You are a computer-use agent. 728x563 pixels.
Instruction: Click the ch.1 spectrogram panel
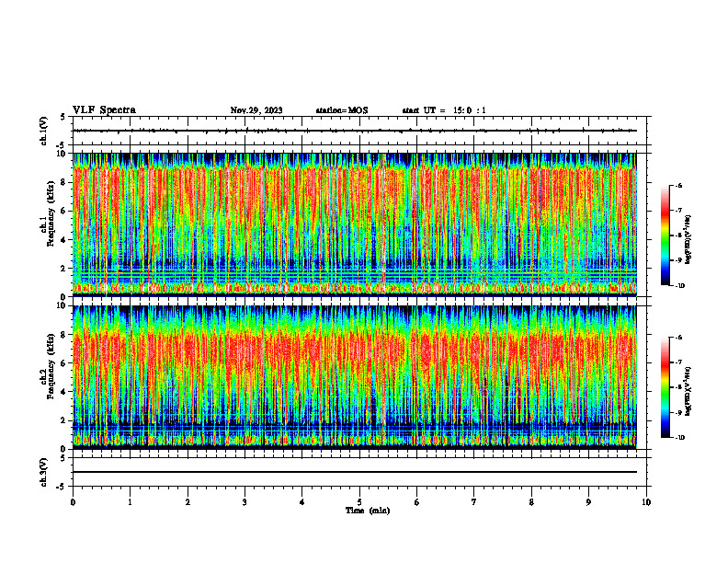coord(354,224)
